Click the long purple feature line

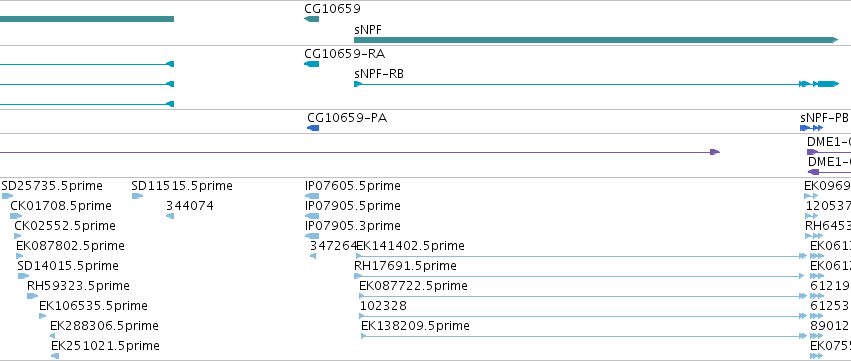tap(360, 152)
